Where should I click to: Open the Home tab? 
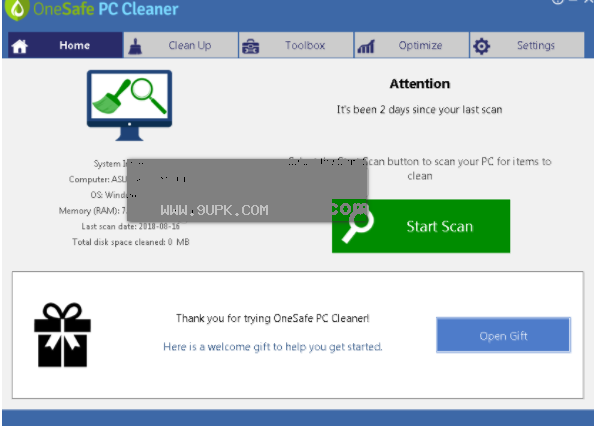pyautogui.click(x=66, y=45)
